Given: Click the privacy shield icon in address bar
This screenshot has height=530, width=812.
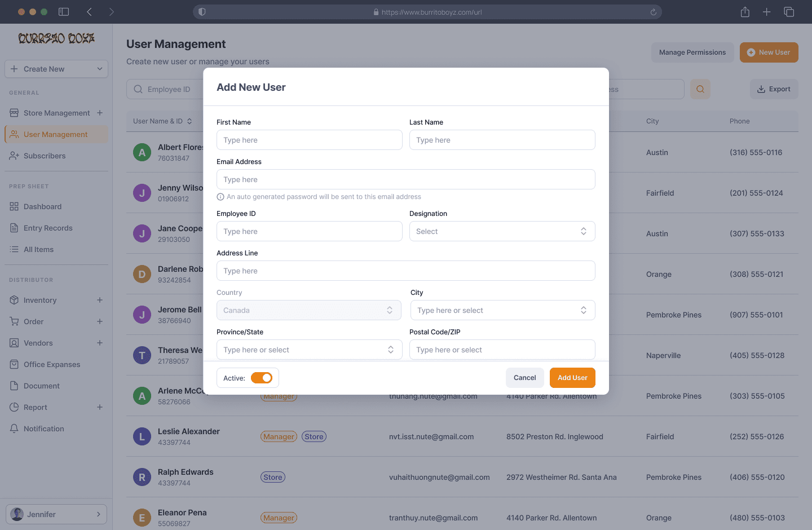Looking at the screenshot, I should 202,12.
